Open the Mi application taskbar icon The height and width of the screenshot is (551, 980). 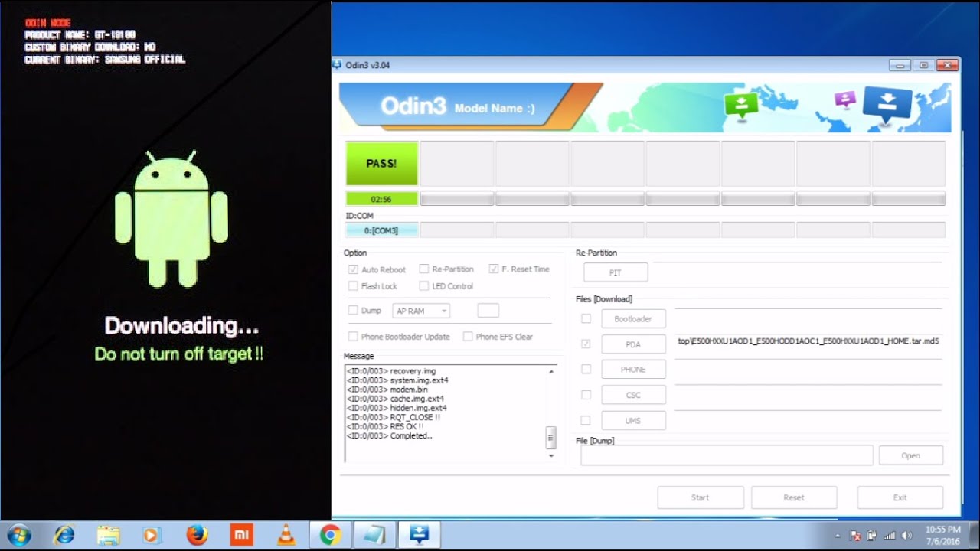point(241,534)
